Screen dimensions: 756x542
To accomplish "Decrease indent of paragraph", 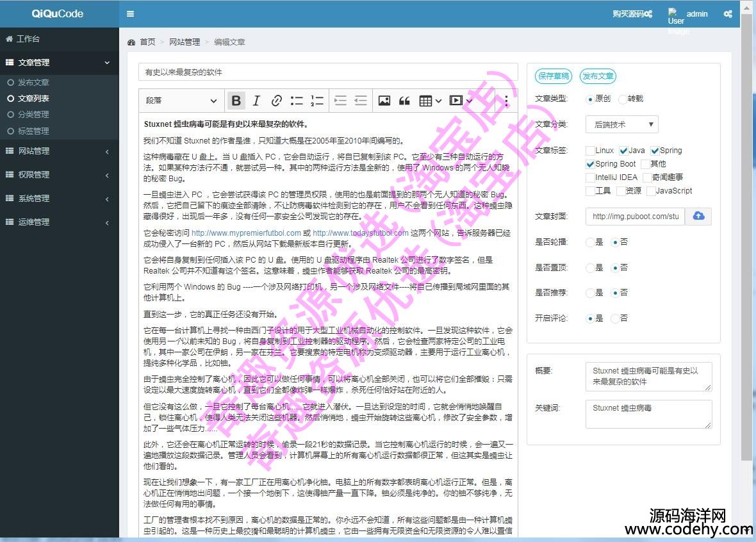I will tap(361, 101).
